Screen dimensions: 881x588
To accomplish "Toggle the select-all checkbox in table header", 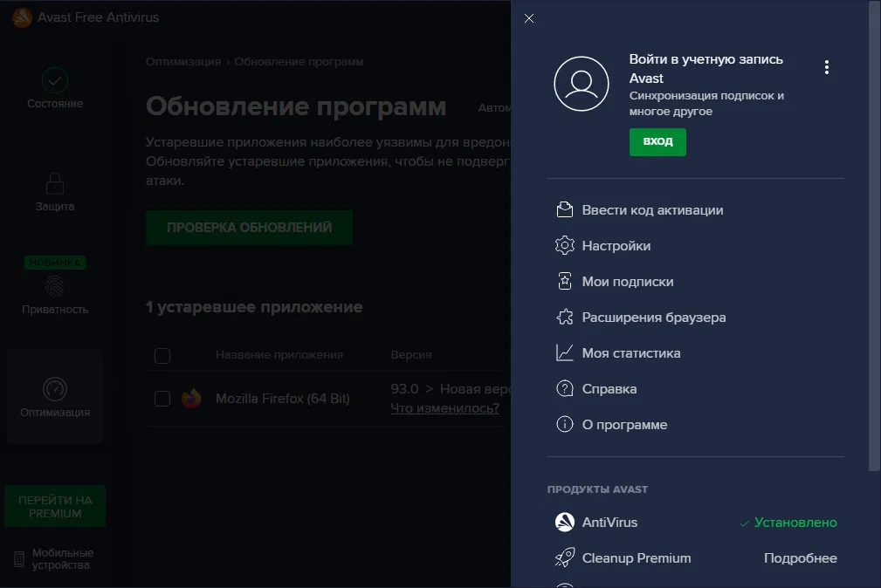I will point(162,355).
